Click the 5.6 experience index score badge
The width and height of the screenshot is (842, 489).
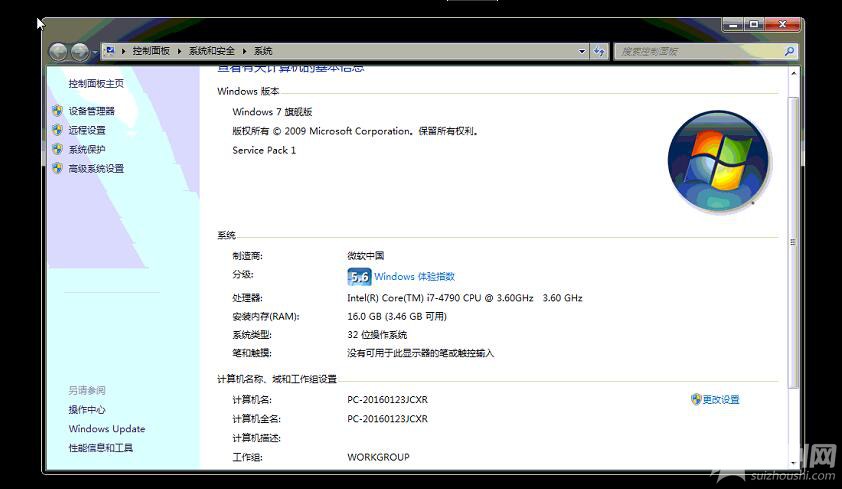pos(359,277)
